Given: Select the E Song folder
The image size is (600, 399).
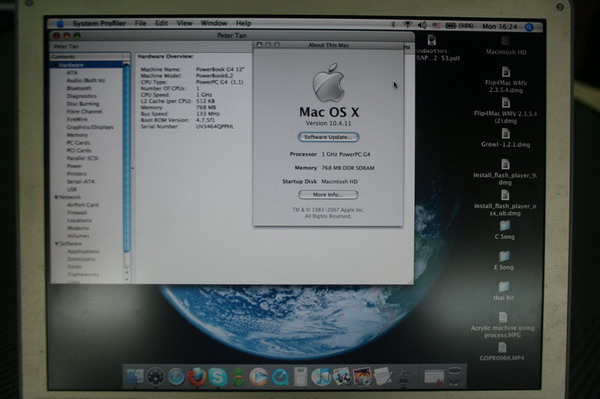Looking at the screenshot, I should [504, 261].
